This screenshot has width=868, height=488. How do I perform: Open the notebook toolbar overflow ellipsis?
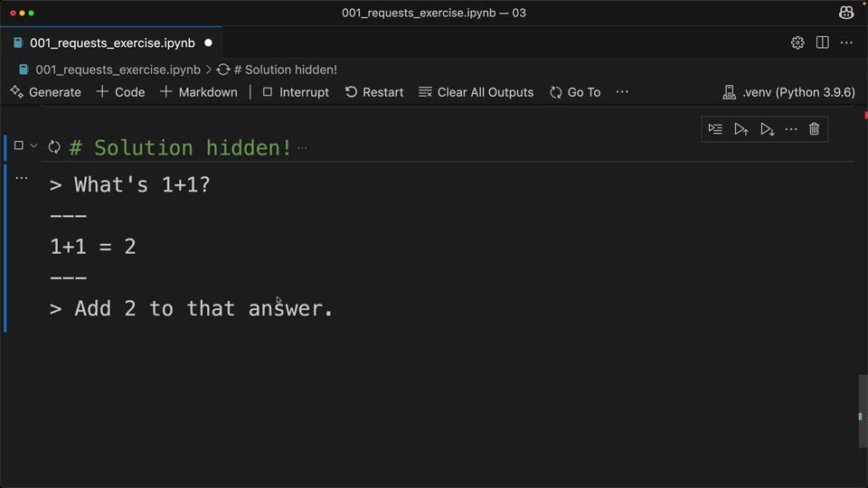coord(622,92)
